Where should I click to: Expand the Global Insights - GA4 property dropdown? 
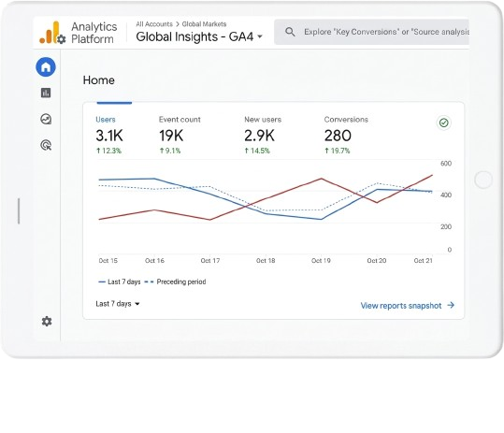[199, 36]
